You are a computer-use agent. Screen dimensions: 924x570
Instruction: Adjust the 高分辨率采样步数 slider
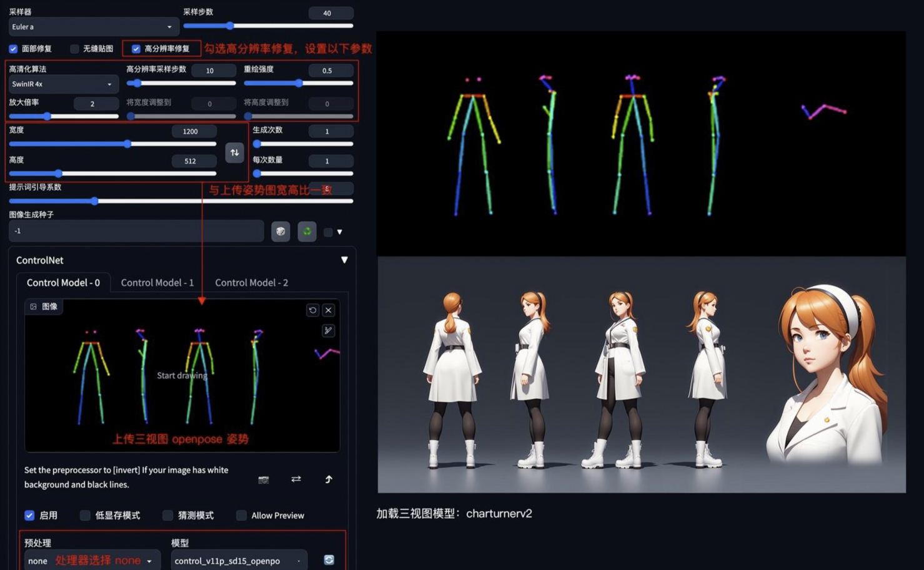tap(181, 83)
